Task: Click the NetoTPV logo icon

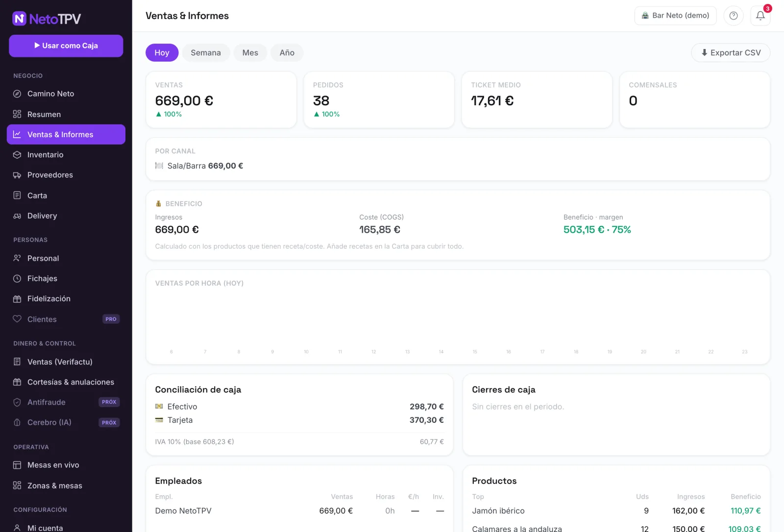Action: click(19, 19)
